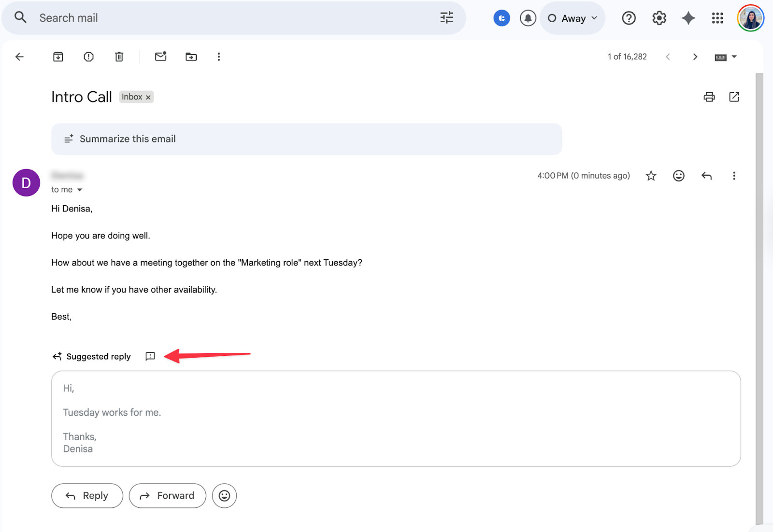Remove the Inbox label from the email

pos(148,97)
